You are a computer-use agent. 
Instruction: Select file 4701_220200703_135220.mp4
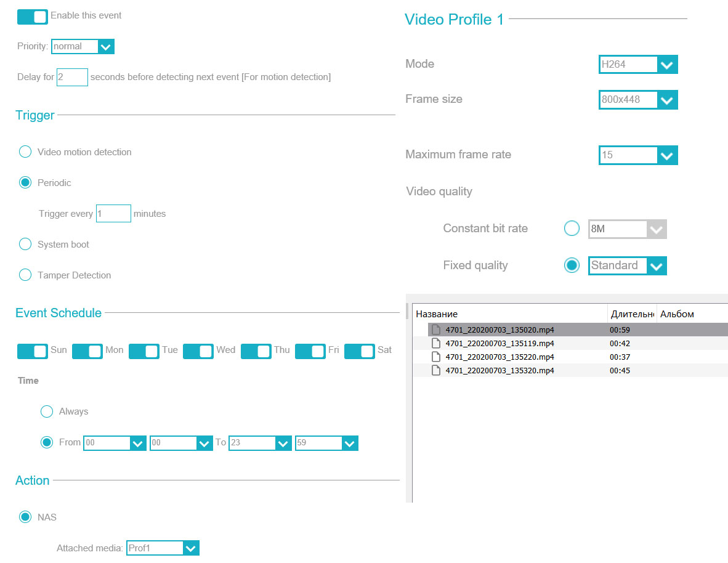499,357
